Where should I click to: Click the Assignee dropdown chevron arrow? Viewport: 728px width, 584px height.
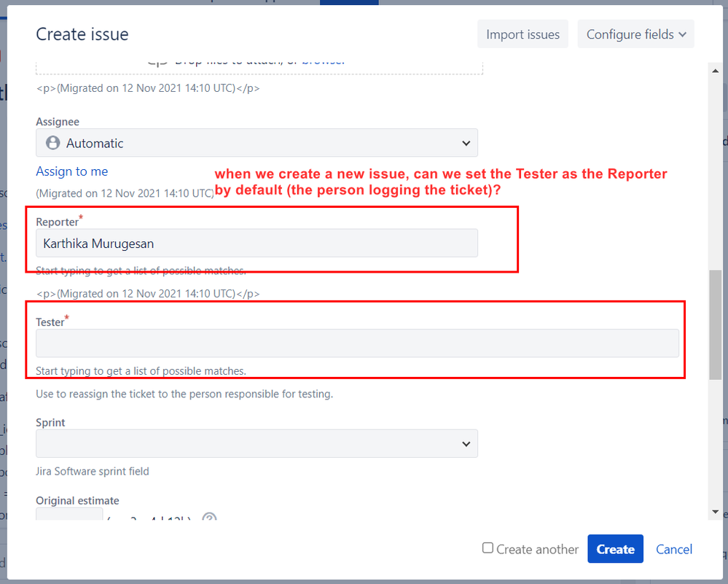466,142
